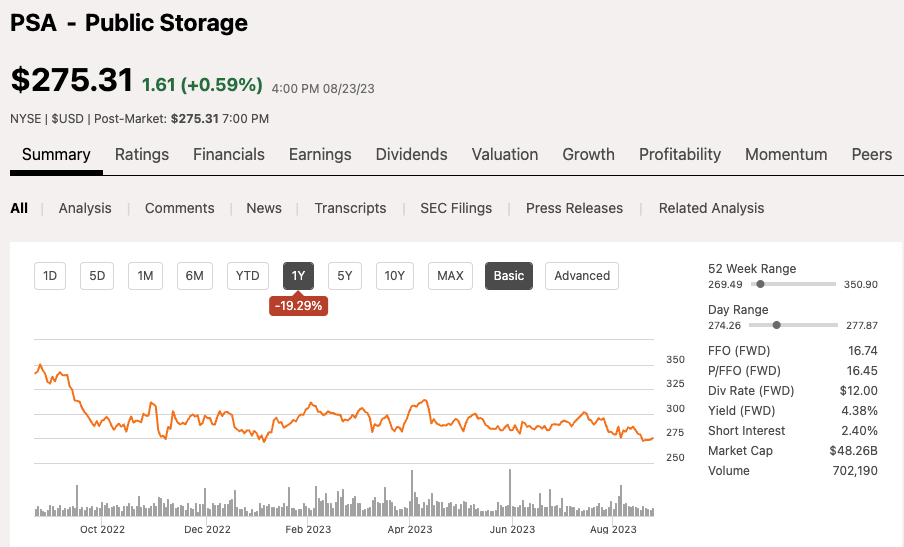Go to the Earnings tab

click(x=320, y=154)
